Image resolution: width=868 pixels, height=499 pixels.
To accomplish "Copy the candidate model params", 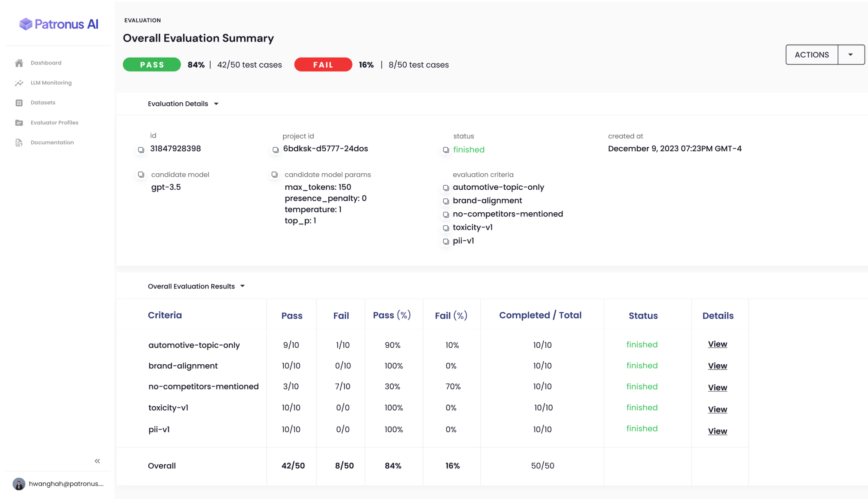I will click(x=275, y=175).
